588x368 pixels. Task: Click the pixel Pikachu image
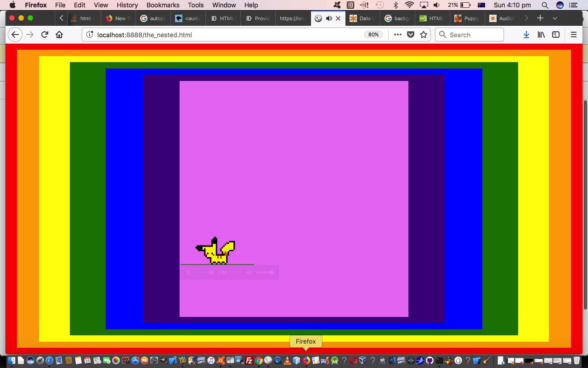pos(215,251)
